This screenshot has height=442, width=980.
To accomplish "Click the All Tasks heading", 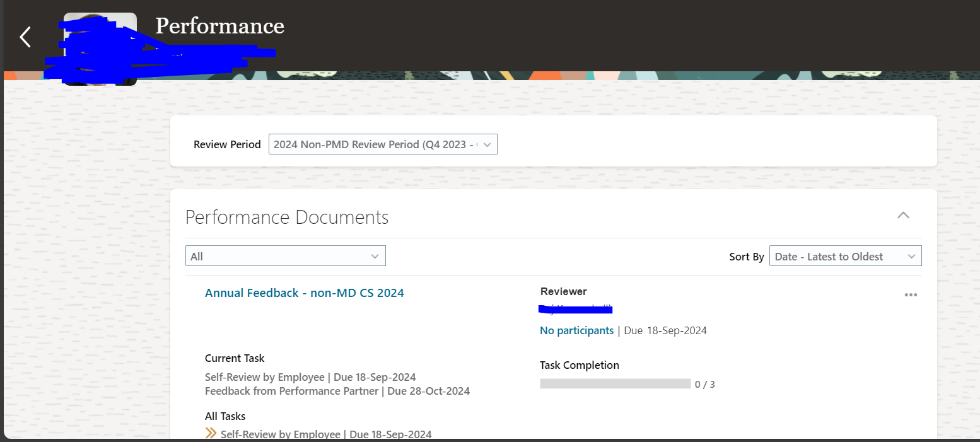I will 225,416.
